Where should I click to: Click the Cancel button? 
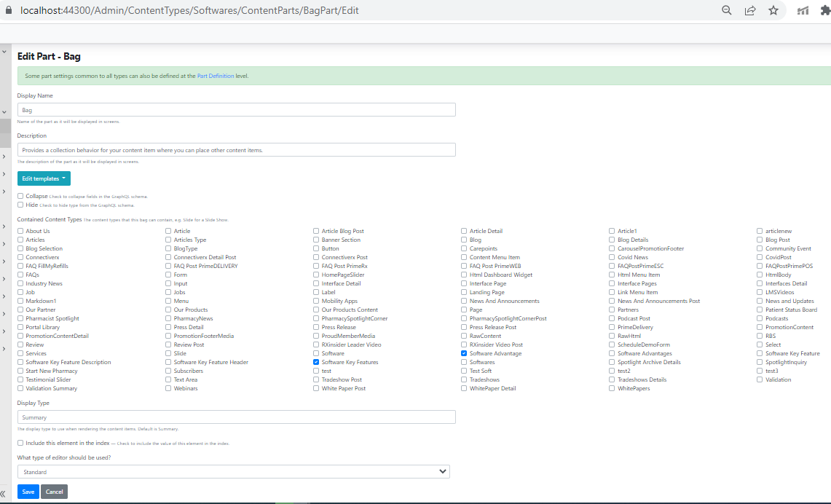[54, 492]
